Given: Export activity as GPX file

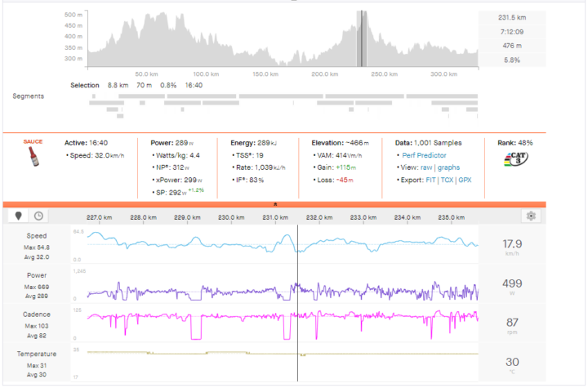Looking at the screenshot, I should point(465,180).
